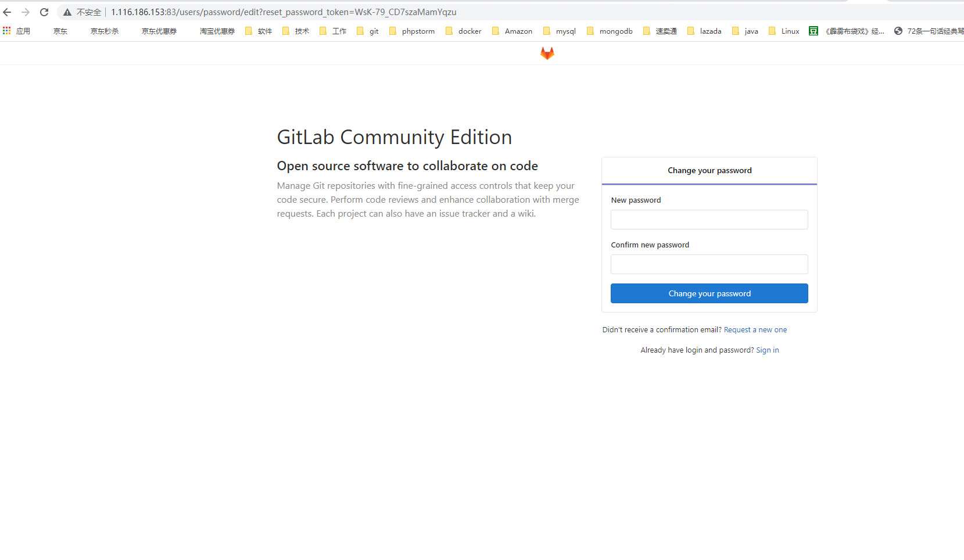Image resolution: width=964 pixels, height=560 pixels.
Task: Expand the Linux bookmark folder
Action: point(784,31)
